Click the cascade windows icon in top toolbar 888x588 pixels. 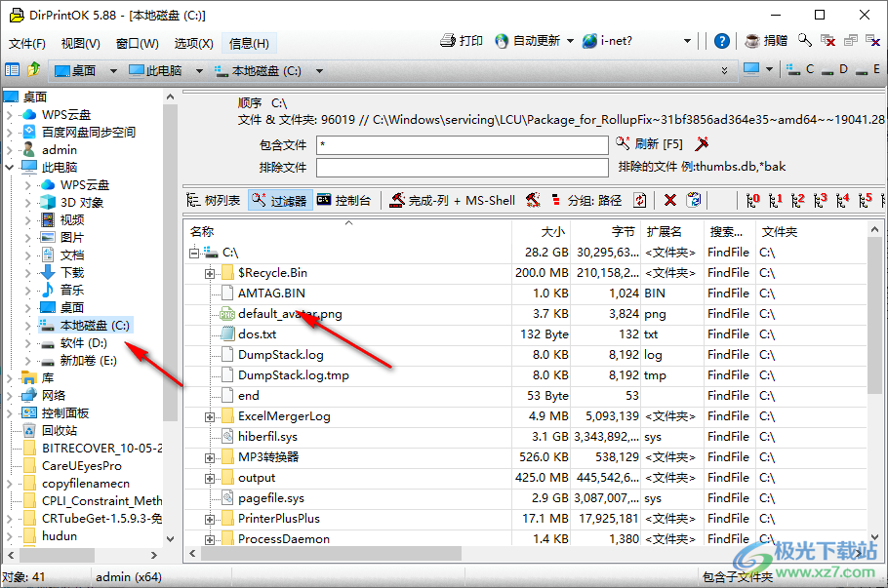pyautogui.click(x=851, y=40)
